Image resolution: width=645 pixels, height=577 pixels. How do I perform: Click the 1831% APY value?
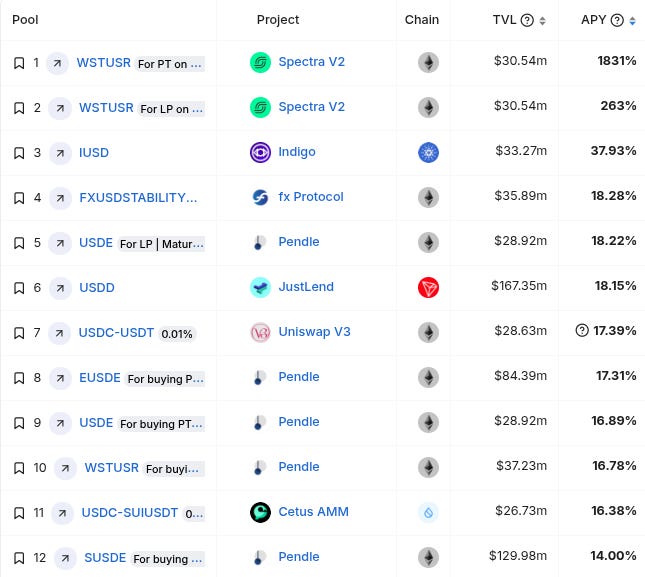coord(617,61)
